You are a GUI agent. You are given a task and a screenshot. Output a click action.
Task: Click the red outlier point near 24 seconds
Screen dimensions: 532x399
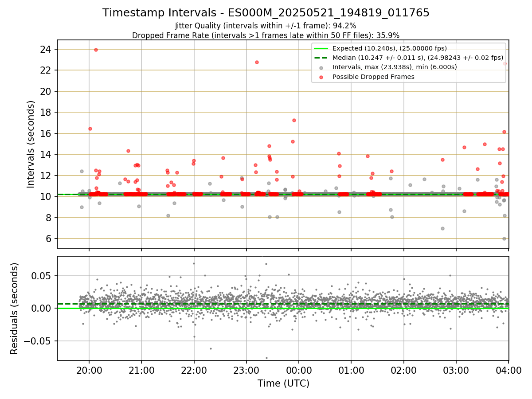96,50
